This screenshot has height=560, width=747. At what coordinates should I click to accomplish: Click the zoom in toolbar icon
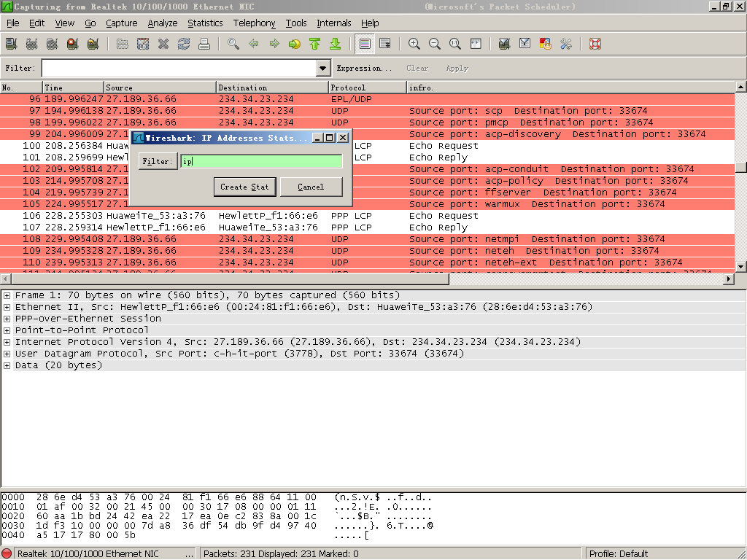point(414,44)
